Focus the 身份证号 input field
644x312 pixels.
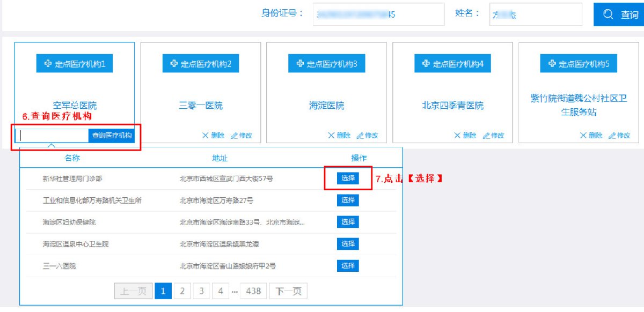coord(378,14)
